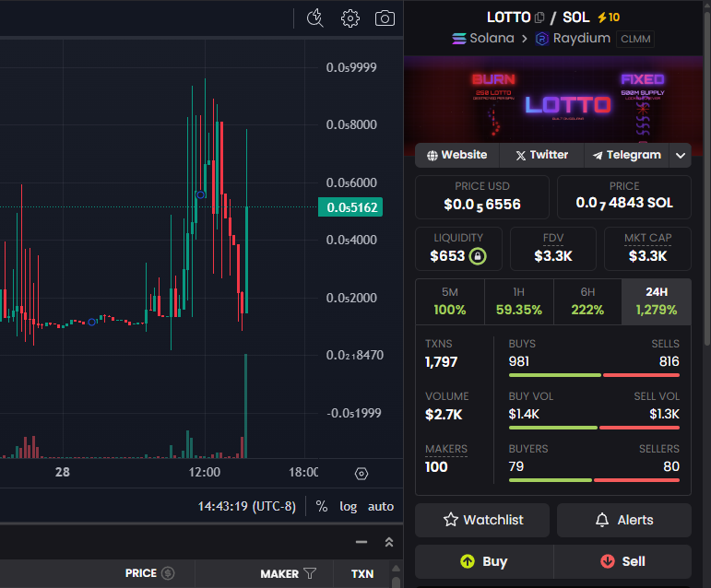Expand the transactions panel with double chevron
711x588 pixels.
coord(389,542)
